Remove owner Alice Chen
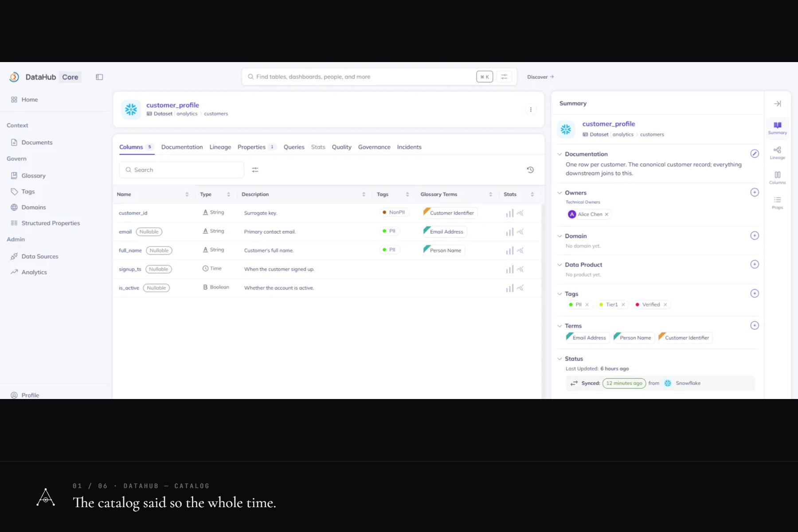The height and width of the screenshot is (532, 798). click(x=607, y=215)
